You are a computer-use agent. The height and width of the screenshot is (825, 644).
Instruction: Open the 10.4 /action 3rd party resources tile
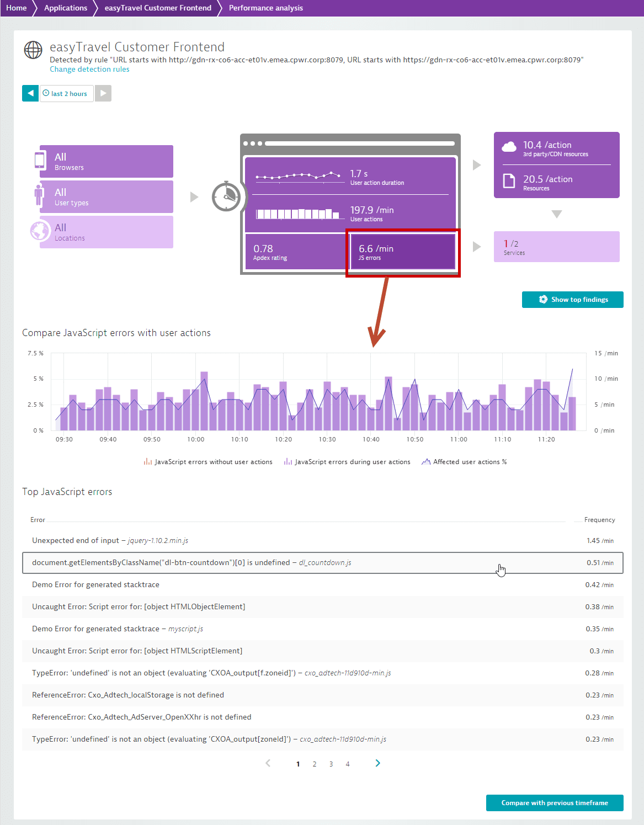557,148
